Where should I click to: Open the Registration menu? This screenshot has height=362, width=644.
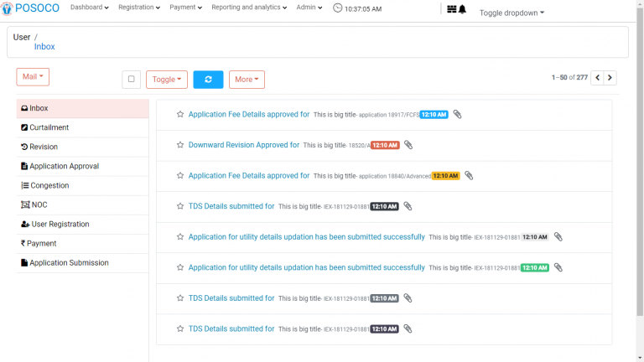click(x=139, y=8)
